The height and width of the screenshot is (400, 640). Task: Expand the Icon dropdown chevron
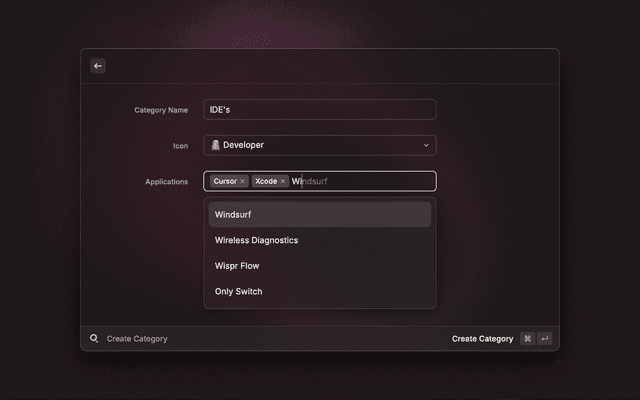point(425,145)
